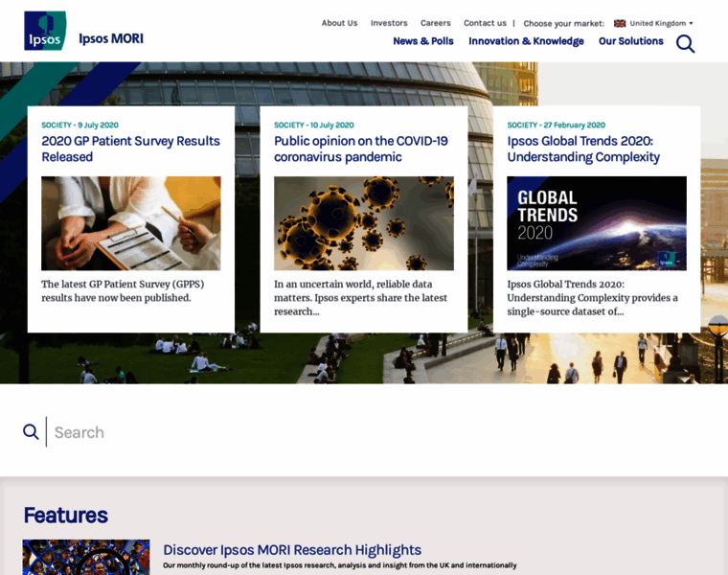Viewport: 728px width, 575px height.
Task: Open the News & Polls menu
Action: pos(423,41)
